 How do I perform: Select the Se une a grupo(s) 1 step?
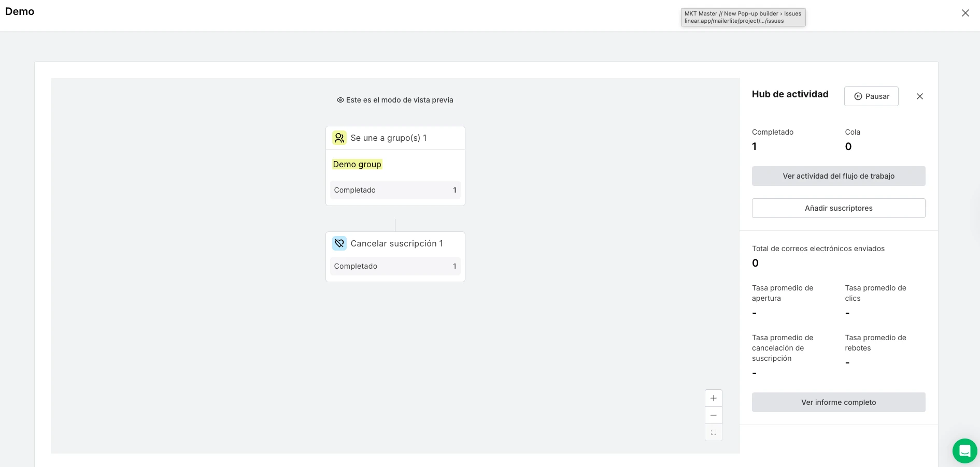pyautogui.click(x=389, y=138)
